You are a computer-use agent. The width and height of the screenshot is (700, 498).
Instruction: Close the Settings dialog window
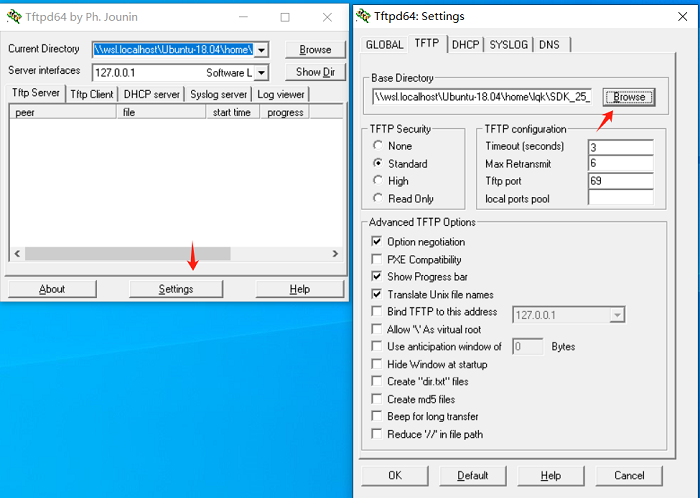pyautogui.click(x=683, y=17)
